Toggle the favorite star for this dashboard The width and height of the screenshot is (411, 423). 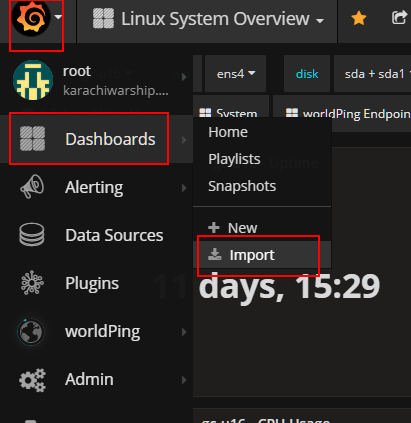click(359, 18)
